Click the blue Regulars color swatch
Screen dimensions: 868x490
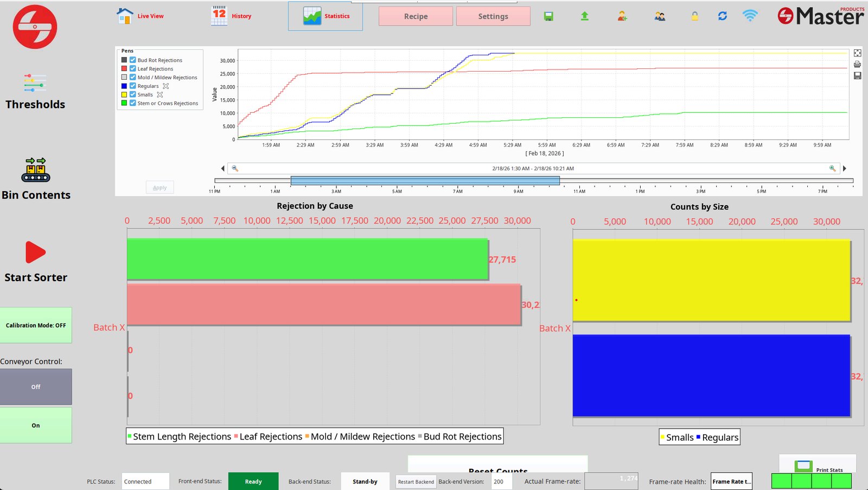point(124,86)
